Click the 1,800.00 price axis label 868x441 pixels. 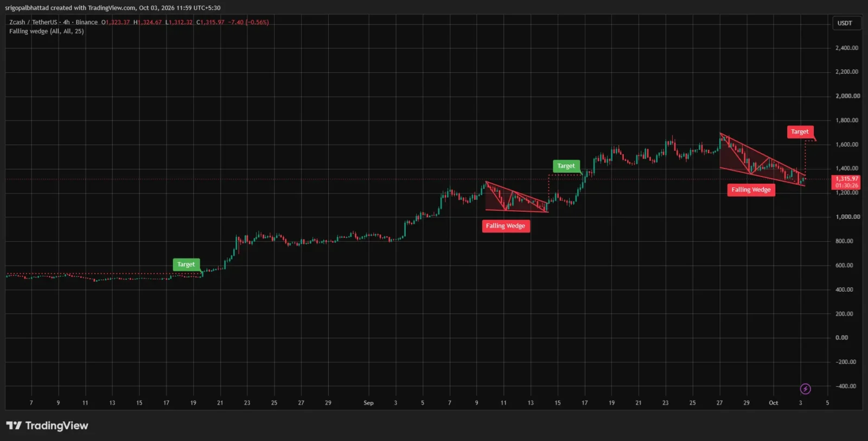[x=847, y=121]
